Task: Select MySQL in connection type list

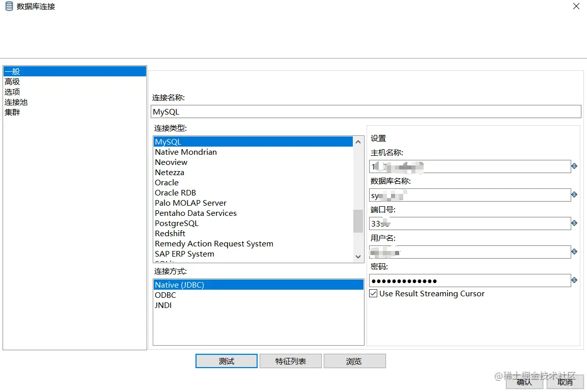Action: [x=253, y=142]
